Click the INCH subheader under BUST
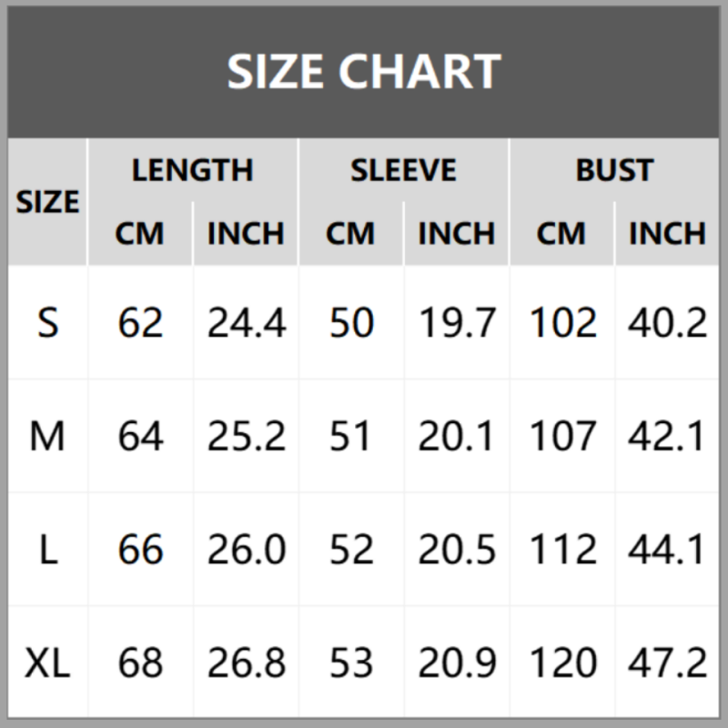The width and height of the screenshot is (728, 728). coord(667,234)
